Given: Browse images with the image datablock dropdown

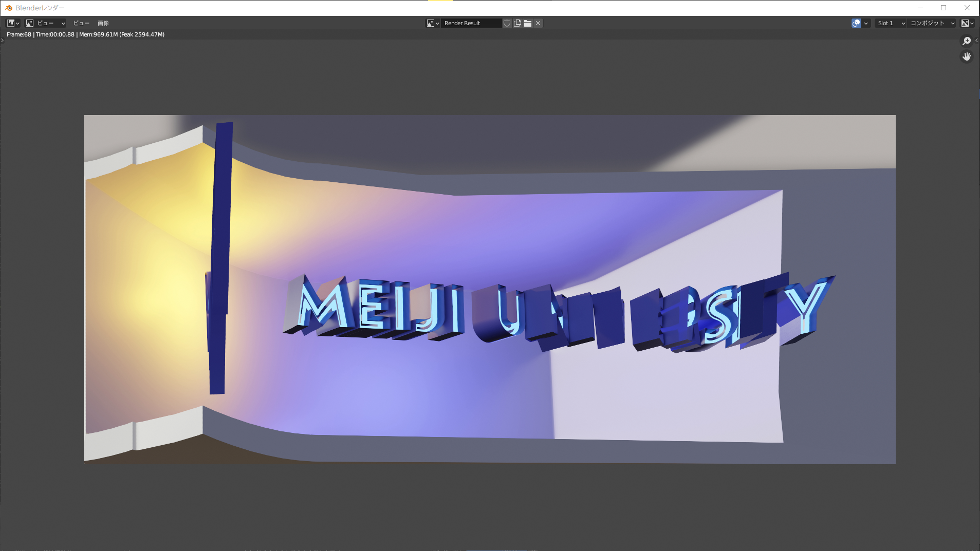Looking at the screenshot, I should tap(433, 23).
